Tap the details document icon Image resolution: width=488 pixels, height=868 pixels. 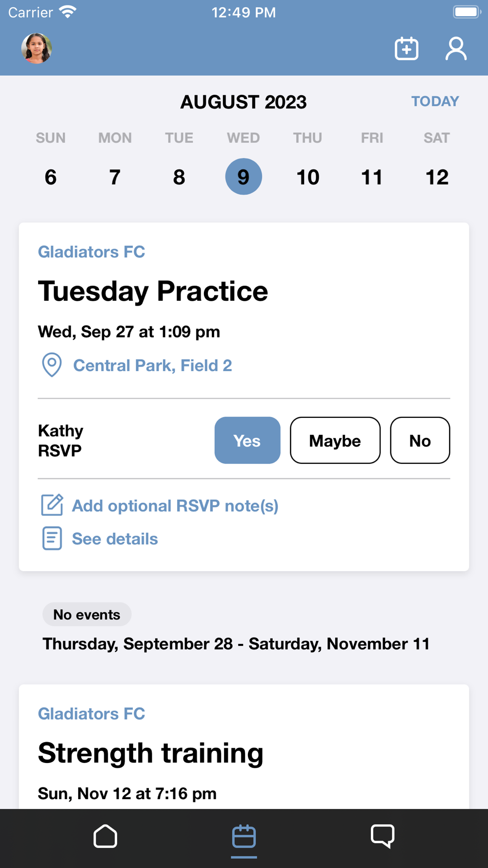tap(52, 538)
